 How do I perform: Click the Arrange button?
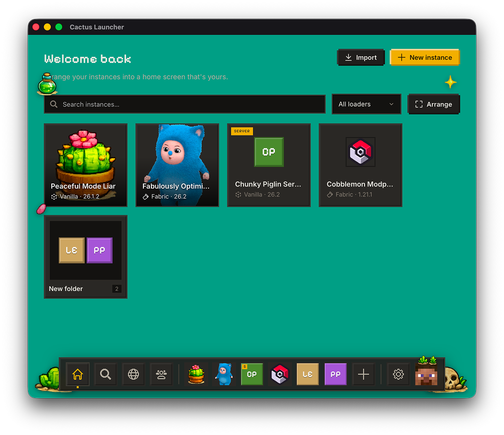(434, 104)
